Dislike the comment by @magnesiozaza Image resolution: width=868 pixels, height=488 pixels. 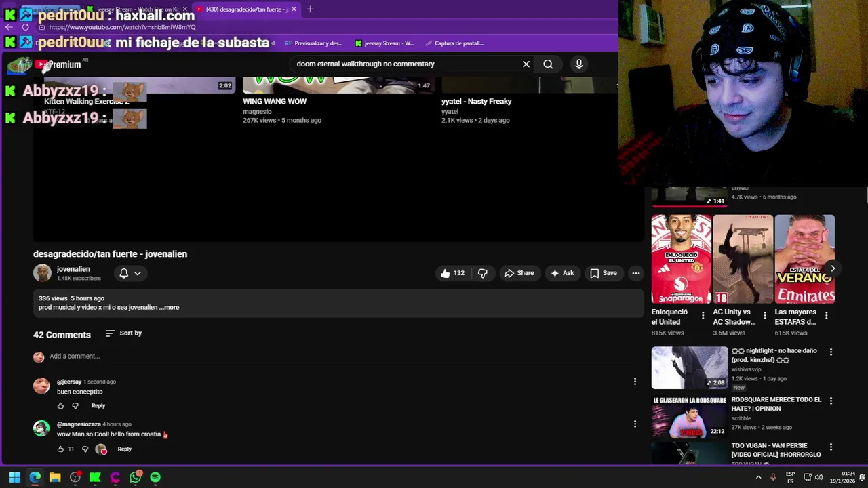click(x=85, y=449)
